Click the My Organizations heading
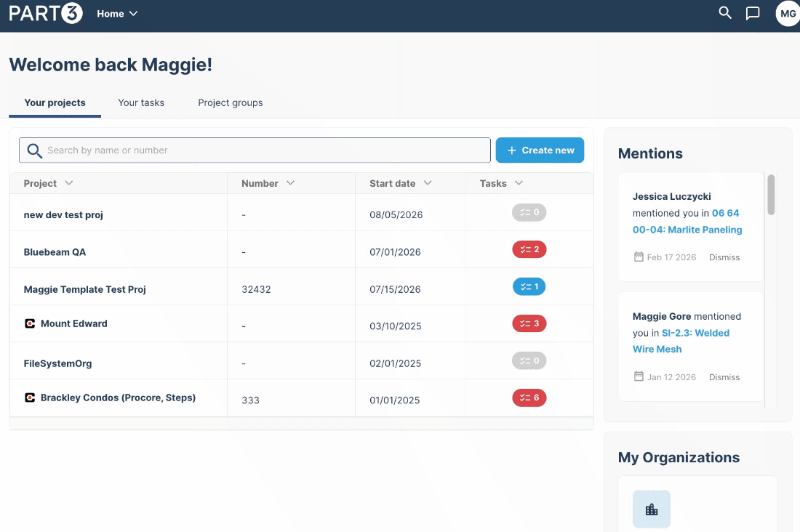Screen dimensions: 800x532 pyautogui.click(x=679, y=458)
